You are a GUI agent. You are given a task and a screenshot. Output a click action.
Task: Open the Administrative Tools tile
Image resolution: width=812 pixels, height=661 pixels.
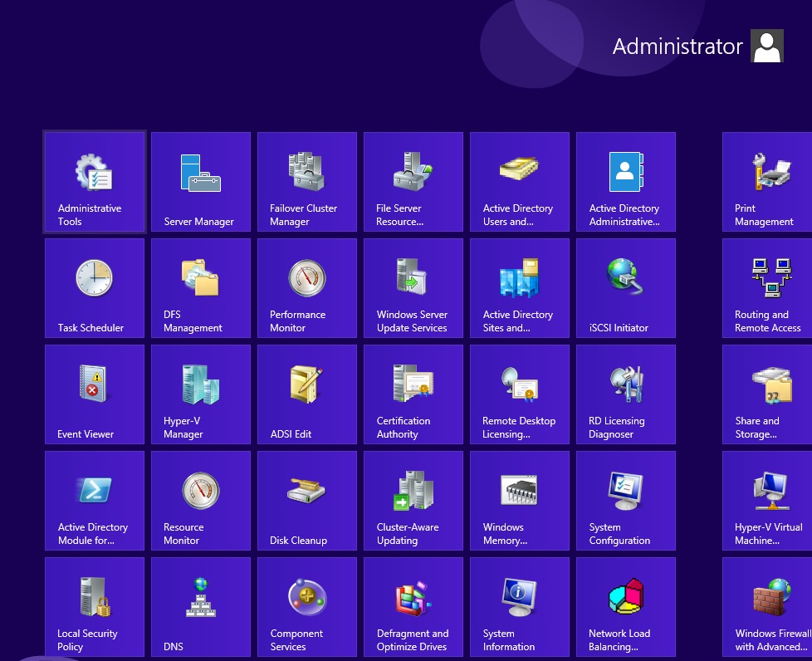pos(94,182)
